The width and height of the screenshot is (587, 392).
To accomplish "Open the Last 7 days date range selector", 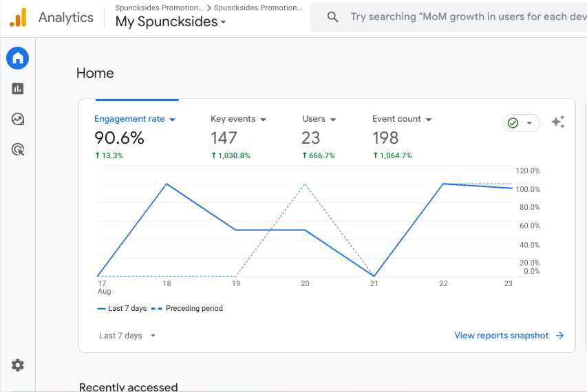I will [x=127, y=336].
